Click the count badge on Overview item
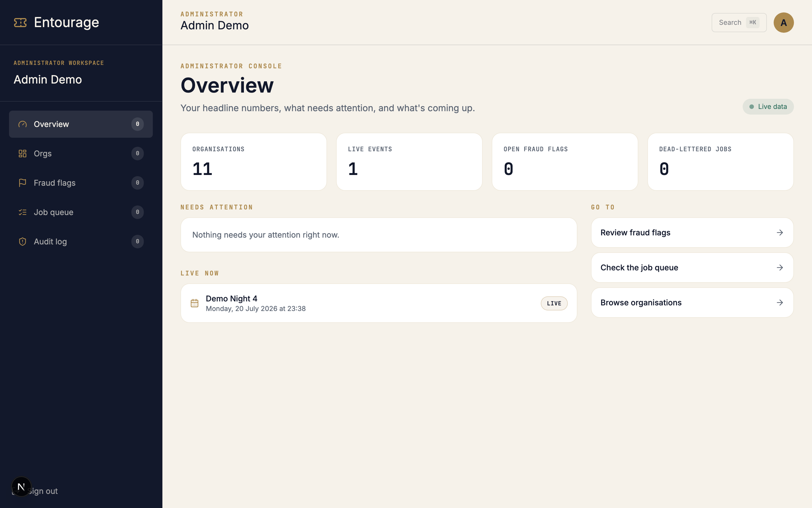812x508 pixels. [138, 124]
